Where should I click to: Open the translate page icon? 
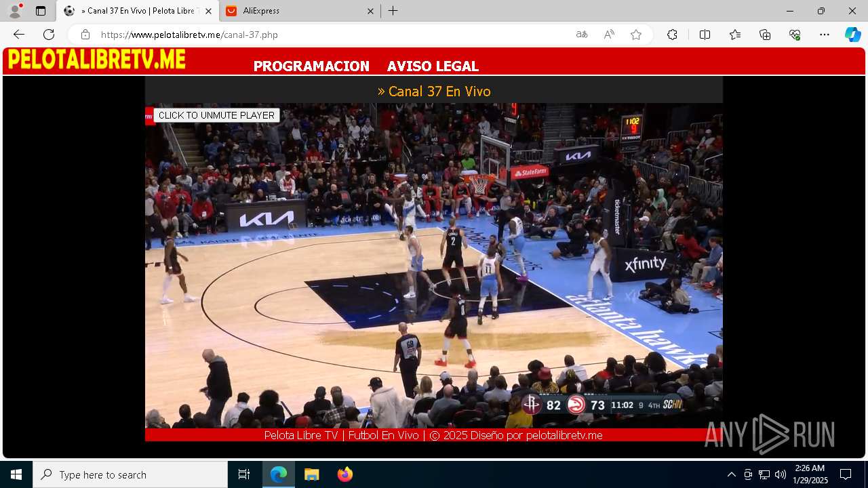point(582,35)
